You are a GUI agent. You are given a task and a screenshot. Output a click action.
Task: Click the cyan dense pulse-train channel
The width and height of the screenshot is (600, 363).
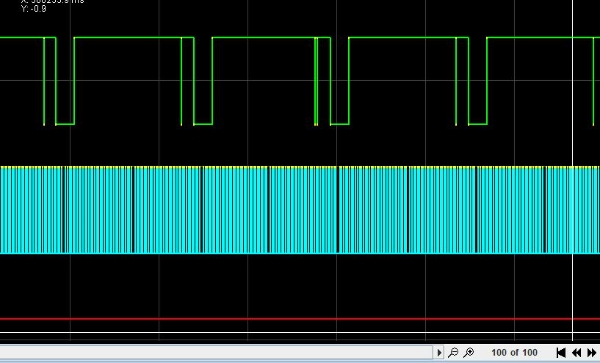(x=300, y=210)
